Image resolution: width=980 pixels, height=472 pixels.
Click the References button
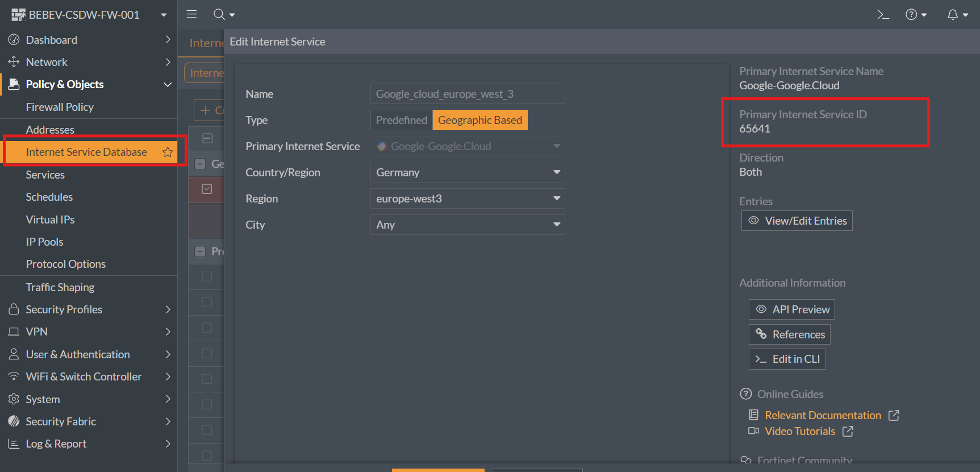click(790, 334)
